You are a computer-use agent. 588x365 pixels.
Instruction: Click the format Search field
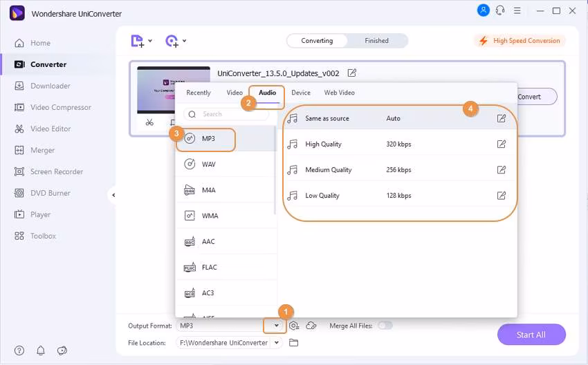pyautogui.click(x=226, y=114)
